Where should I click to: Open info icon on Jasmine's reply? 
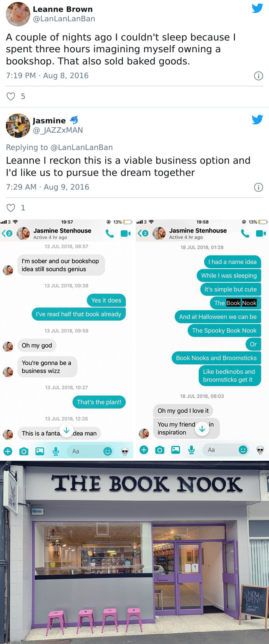click(259, 187)
